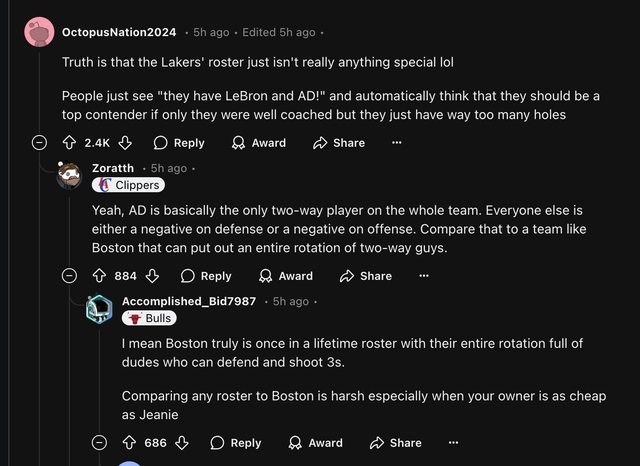Viewport: 640px width, 466px height.
Task: Collapse OctopusNation2024's comment thread
Action: (x=39, y=143)
